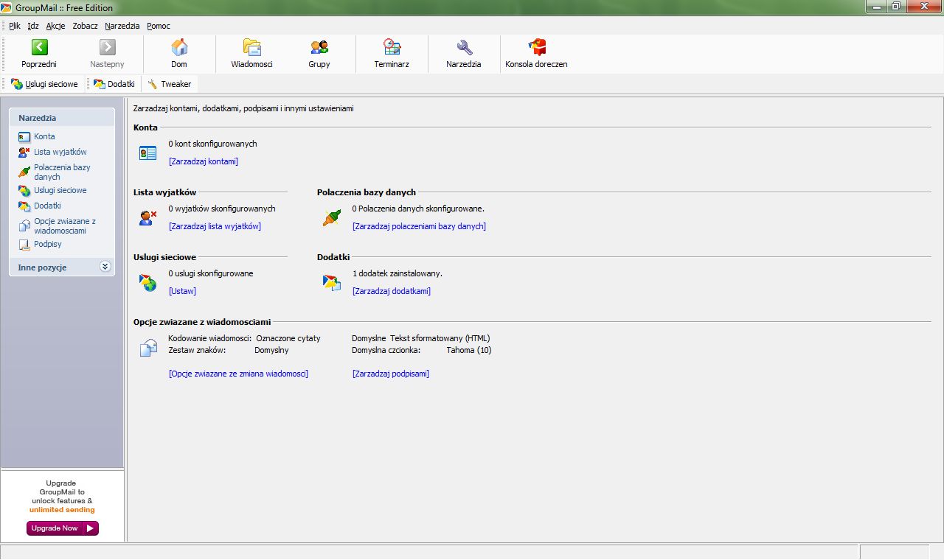This screenshot has height=560, width=944.
Task: Open the Zarzadzaj lista wyjatków link
Action: point(215,226)
